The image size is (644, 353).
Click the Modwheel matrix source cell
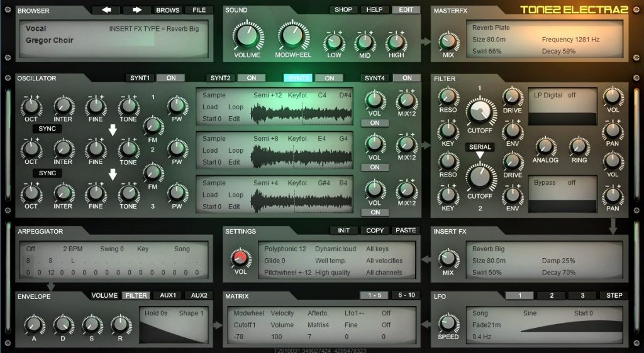tap(248, 313)
